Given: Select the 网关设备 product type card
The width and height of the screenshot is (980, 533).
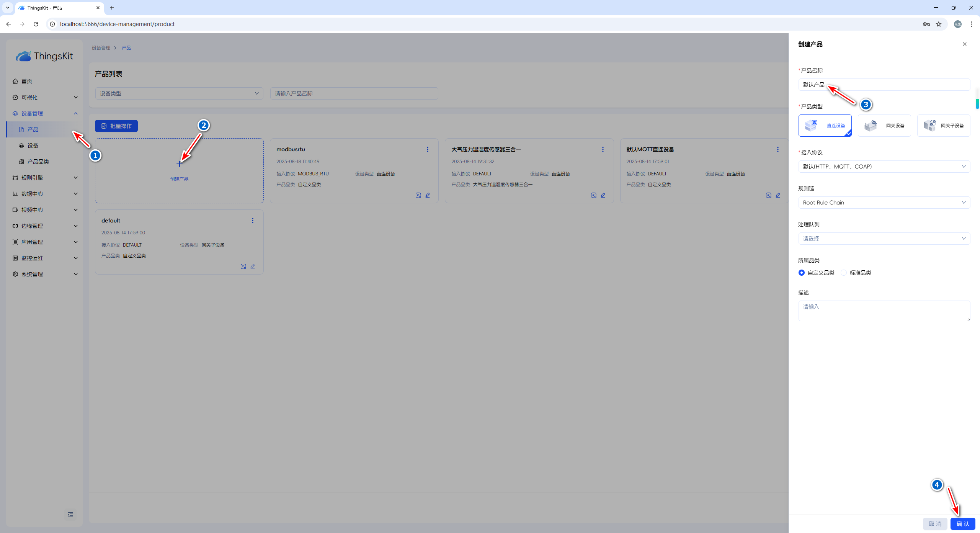Looking at the screenshot, I should tap(884, 126).
